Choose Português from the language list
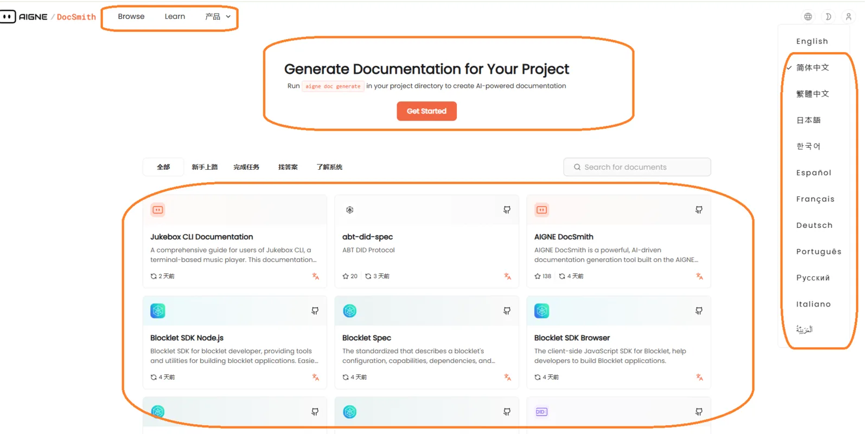The height and width of the screenshot is (434, 868). tap(819, 252)
